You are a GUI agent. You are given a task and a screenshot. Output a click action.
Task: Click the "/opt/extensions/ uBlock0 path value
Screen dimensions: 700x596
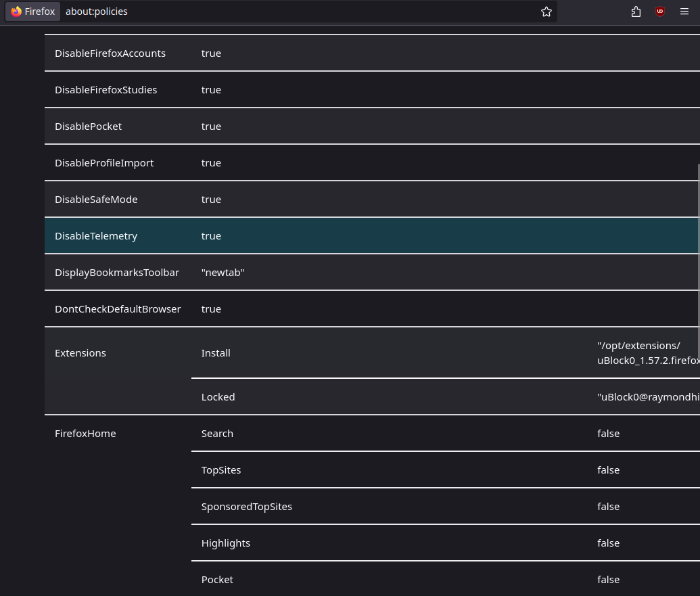(648, 353)
